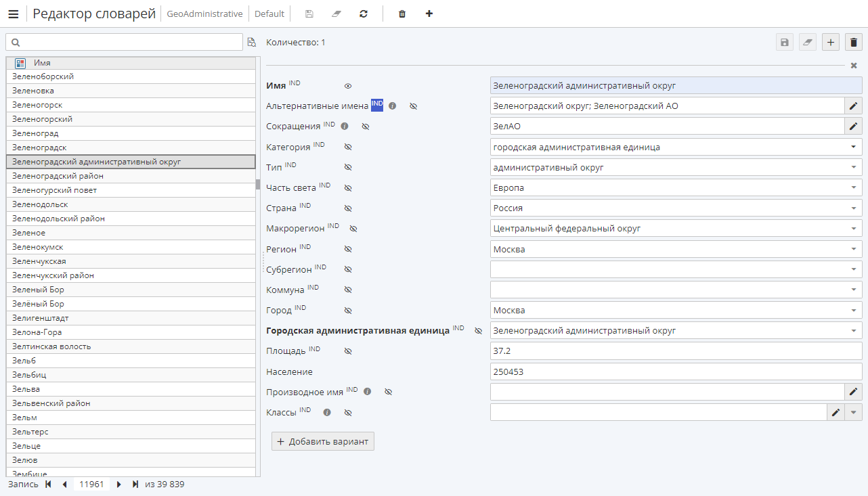Click the save icon in top toolbar
868x496 pixels.
pos(309,14)
